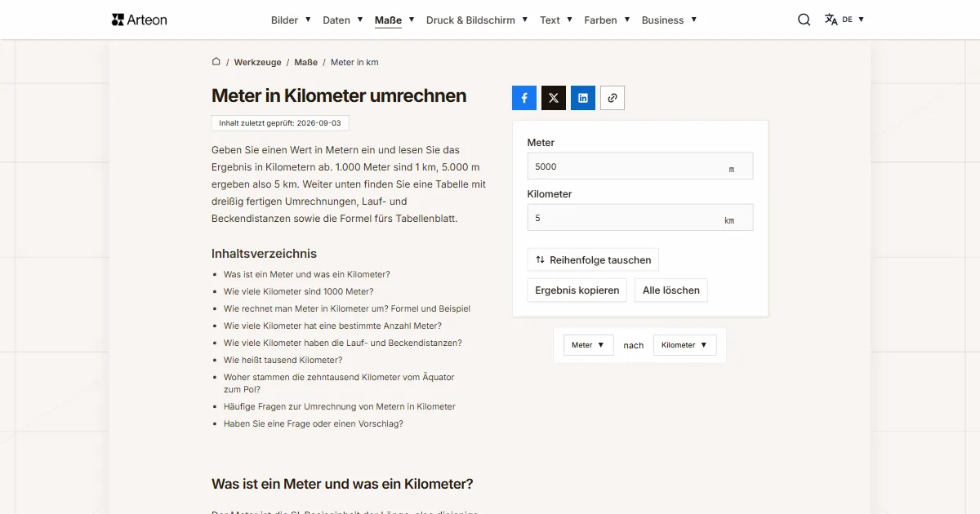Image resolution: width=980 pixels, height=514 pixels.
Task: Expand the Bilder menu
Action: click(291, 20)
